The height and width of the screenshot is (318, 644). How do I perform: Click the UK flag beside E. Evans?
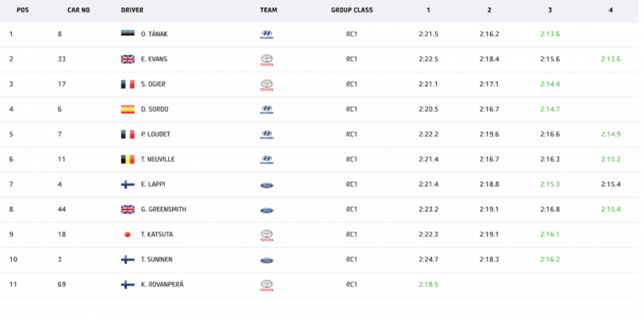click(128, 59)
